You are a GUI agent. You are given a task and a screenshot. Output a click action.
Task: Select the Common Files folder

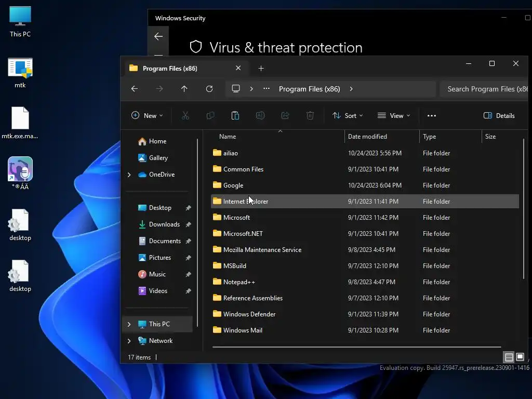click(x=365, y=169)
